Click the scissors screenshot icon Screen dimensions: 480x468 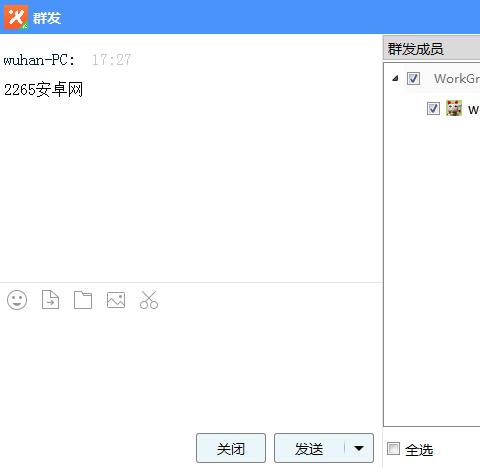[x=149, y=300]
